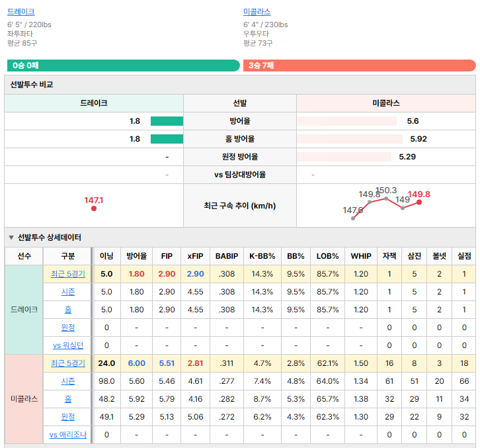Screen dimensions: 480x448
Task: Click 미콜라스's 98.0 season innings cell
Action: point(106,381)
